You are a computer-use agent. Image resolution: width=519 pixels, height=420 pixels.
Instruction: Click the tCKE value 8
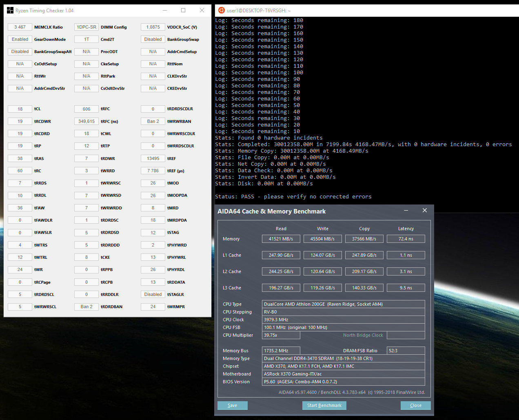[x=86, y=257]
